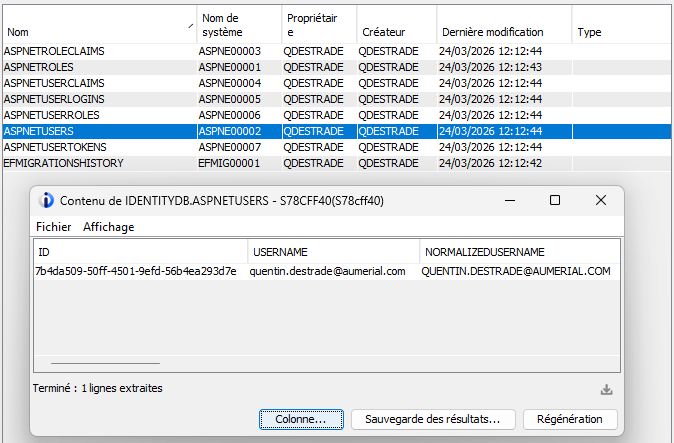Select the highlighted ASPNETUSERS row
The image size is (674, 443).
pos(337,131)
